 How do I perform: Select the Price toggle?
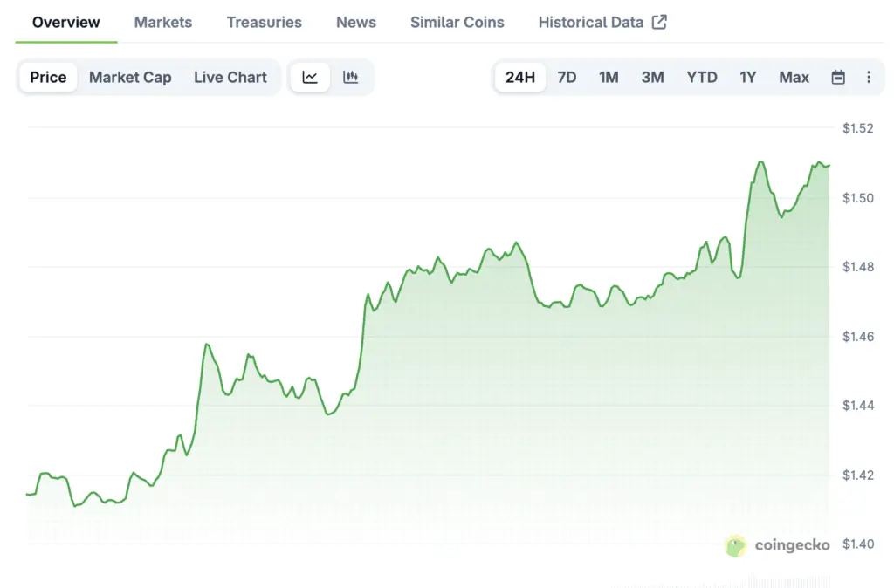[x=48, y=77]
